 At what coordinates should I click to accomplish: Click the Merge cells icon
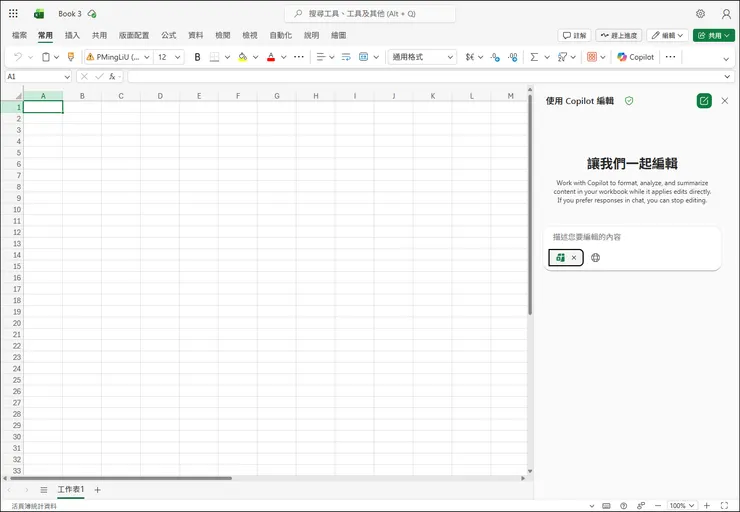tap(363, 57)
